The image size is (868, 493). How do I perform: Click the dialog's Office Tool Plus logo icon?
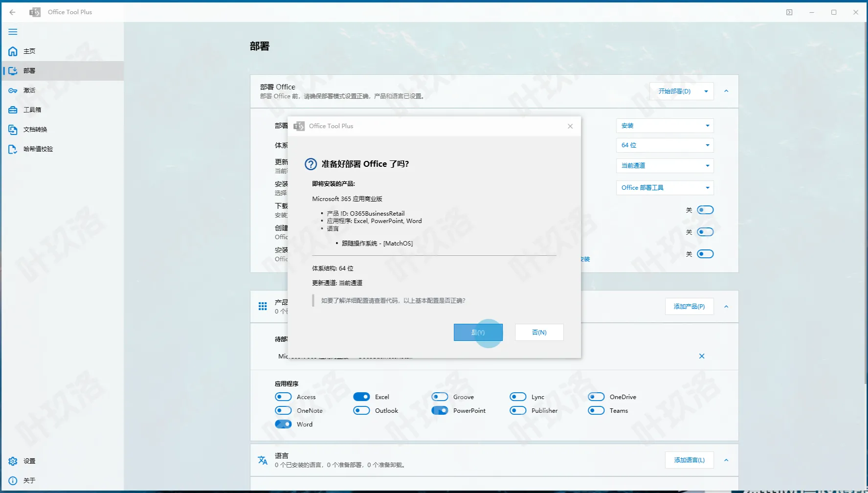pyautogui.click(x=299, y=126)
